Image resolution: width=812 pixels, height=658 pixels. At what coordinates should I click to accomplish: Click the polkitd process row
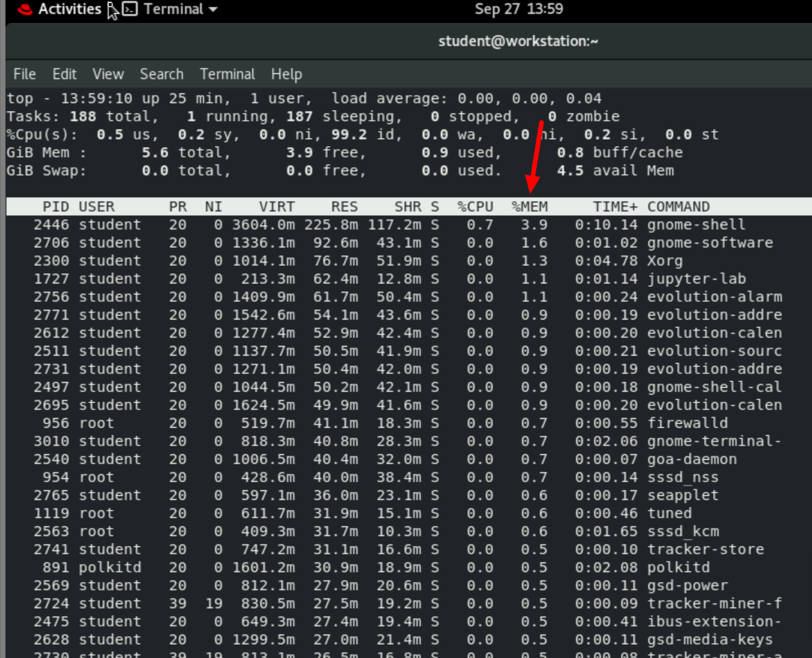(x=678, y=568)
